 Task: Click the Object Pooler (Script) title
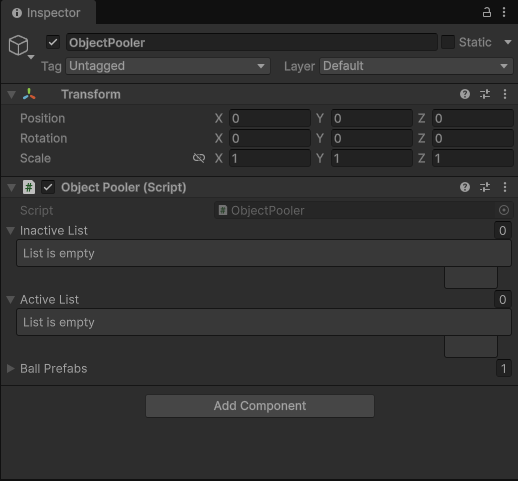click(x=124, y=187)
